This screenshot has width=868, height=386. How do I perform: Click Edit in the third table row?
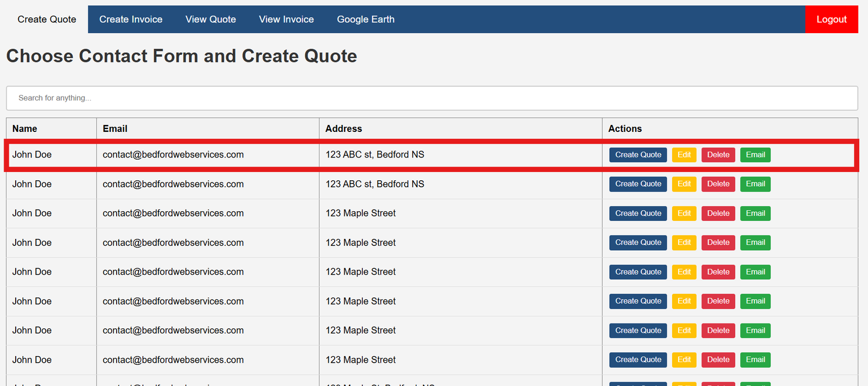click(684, 213)
